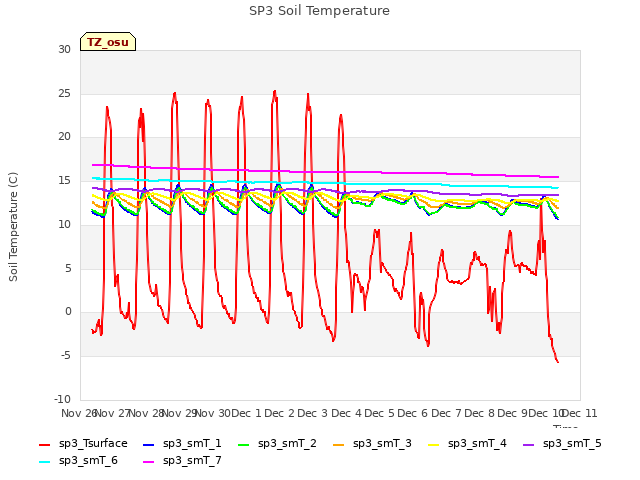Click the Dec 3 x-axis date label
This screenshot has height=480, width=640.
click(313, 413)
